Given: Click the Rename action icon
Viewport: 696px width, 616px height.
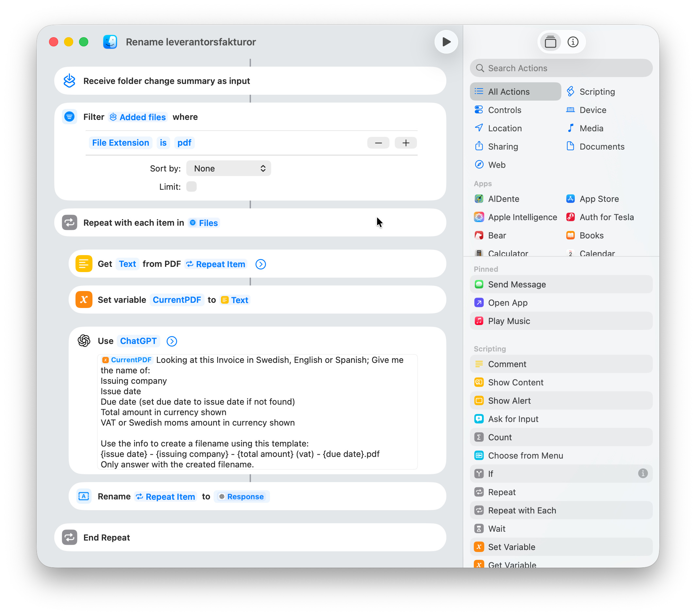Looking at the screenshot, I should click(84, 496).
